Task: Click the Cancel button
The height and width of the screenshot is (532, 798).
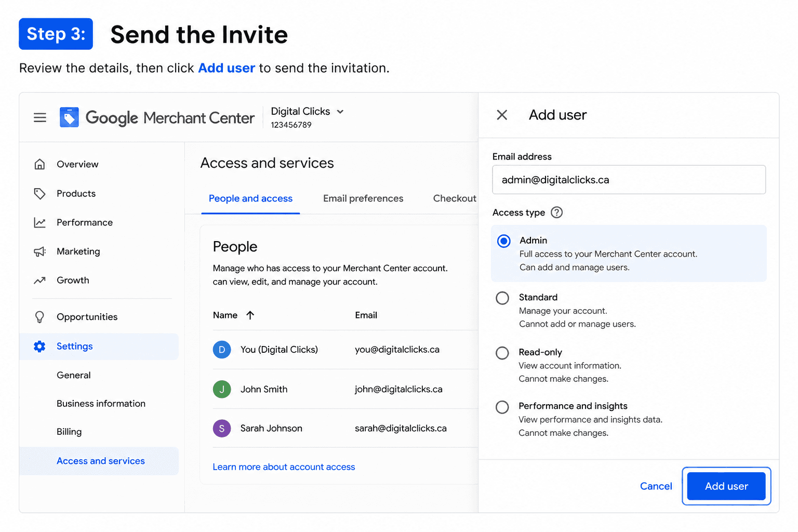Action: click(x=656, y=486)
